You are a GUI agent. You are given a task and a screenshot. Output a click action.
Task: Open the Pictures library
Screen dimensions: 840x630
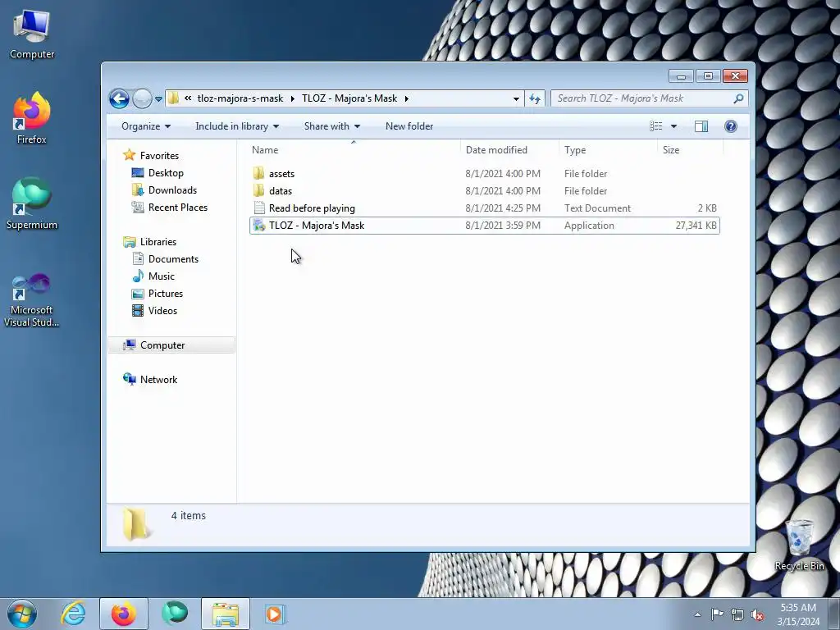(166, 294)
